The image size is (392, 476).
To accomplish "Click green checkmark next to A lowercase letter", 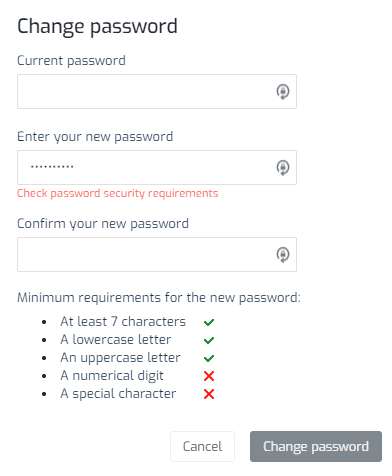I will (209, 340).
